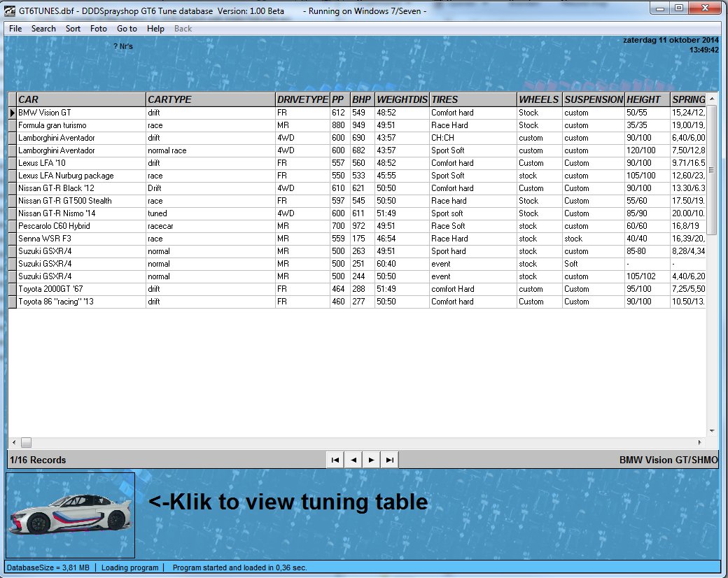The width and height of the screenshot is (728, 578).
Task: Click the weight distribution '60:40' cell
Action: [402, 264]
